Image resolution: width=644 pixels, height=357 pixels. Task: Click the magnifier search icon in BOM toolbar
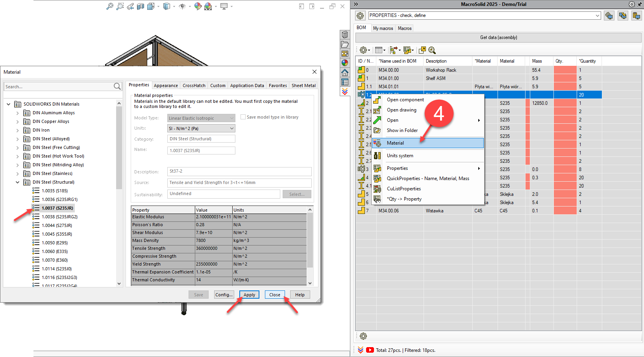click(432, 50)
